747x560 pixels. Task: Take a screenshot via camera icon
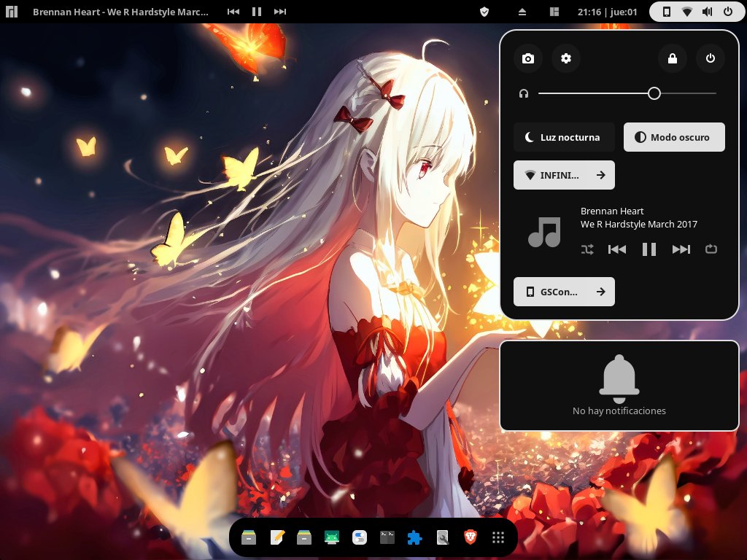pyautogui.click(x=527, y=58)
